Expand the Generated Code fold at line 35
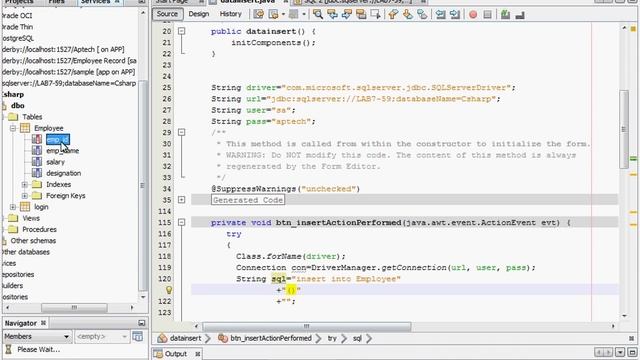The height and width of the screenshot is (360, 640). click(x=182, y=200)
